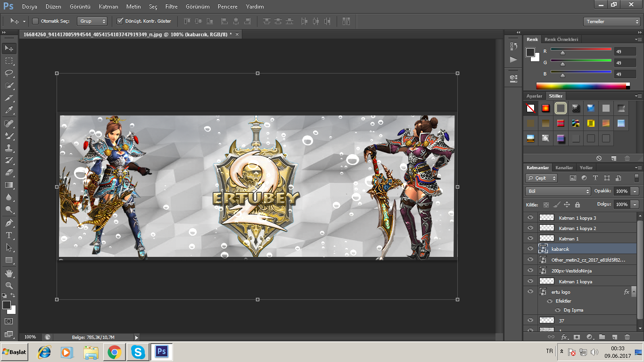Select the Path Selection tool

9,247
